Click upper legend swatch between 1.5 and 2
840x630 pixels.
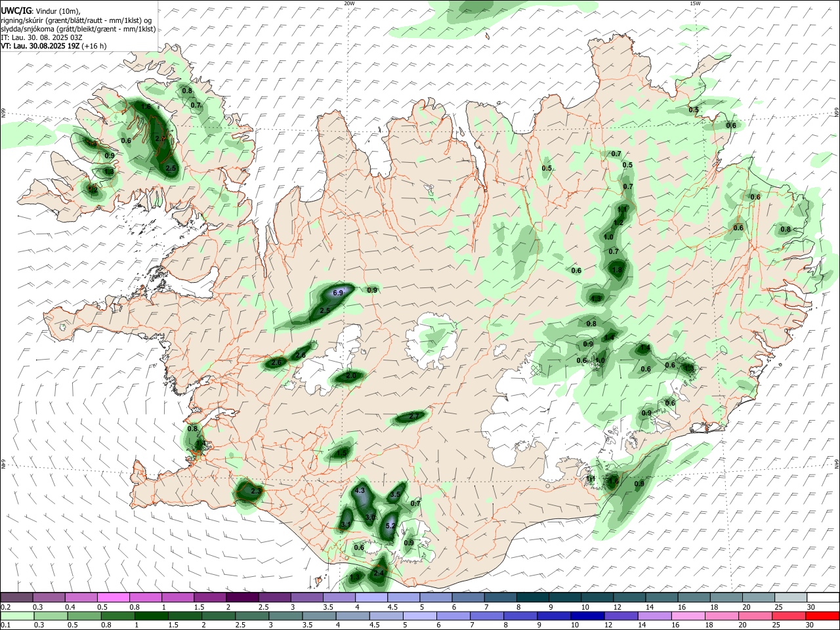(210, 597)
